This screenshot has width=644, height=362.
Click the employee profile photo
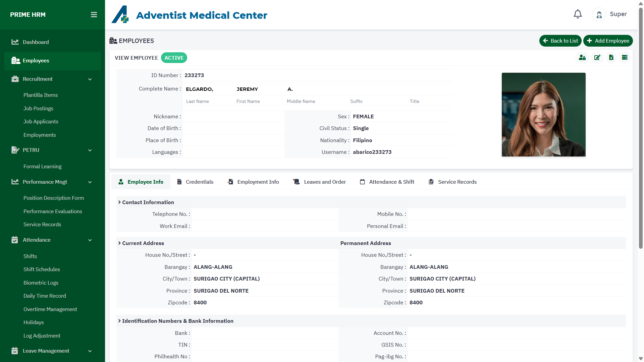click(x=543, y=115)
